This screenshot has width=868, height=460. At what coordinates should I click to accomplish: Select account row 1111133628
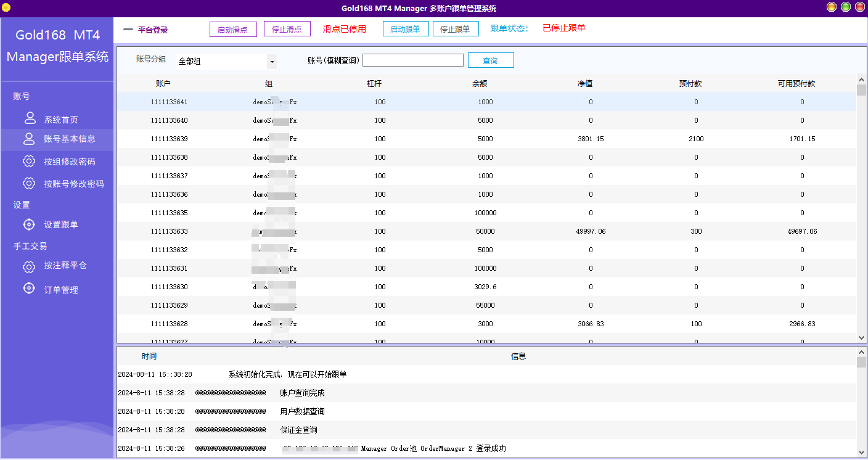[x=486, y=324]
